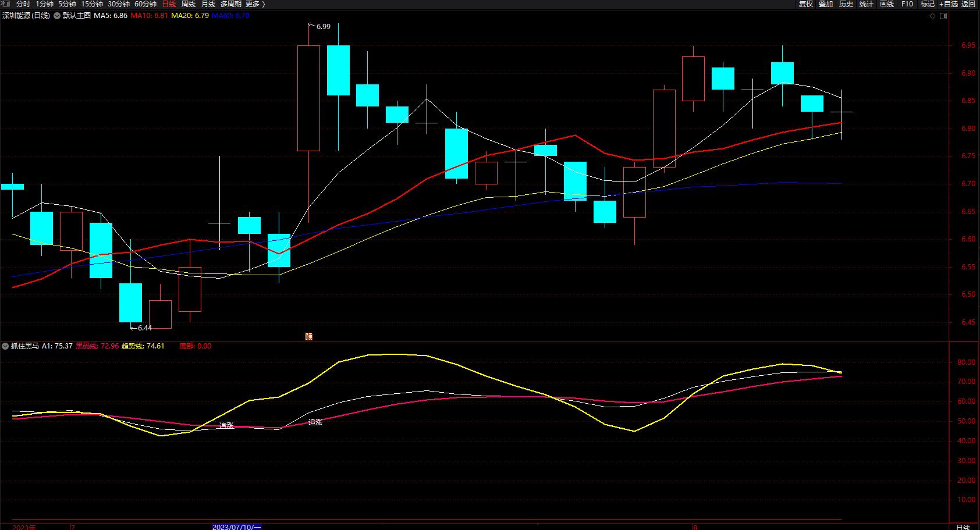Click the 6.70 price axis label
Image resolution: width=980 pixels, height=530 pixels.
click(x=968, y=184)
